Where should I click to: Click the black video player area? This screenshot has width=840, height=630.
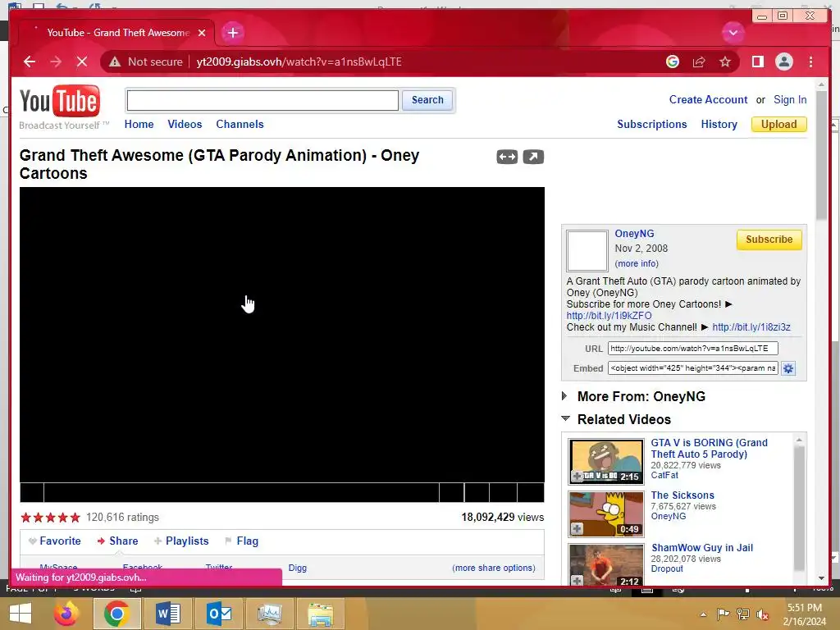tap(282, 335)
